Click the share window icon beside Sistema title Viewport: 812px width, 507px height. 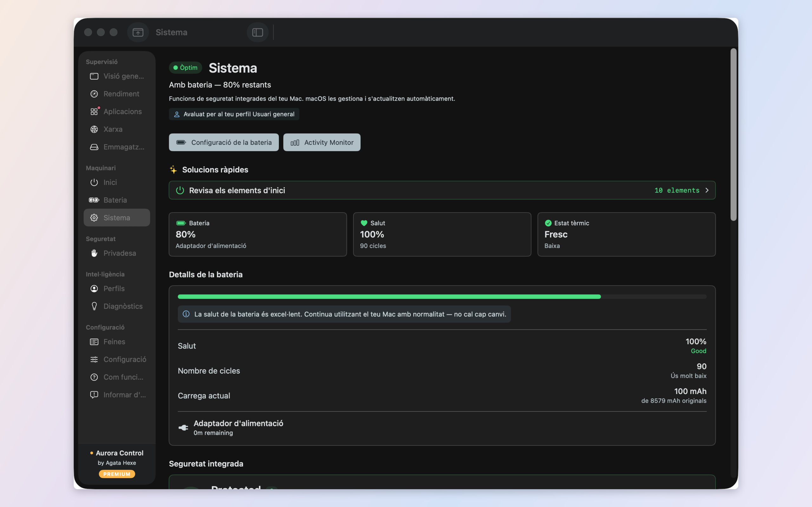pos(138,32)
